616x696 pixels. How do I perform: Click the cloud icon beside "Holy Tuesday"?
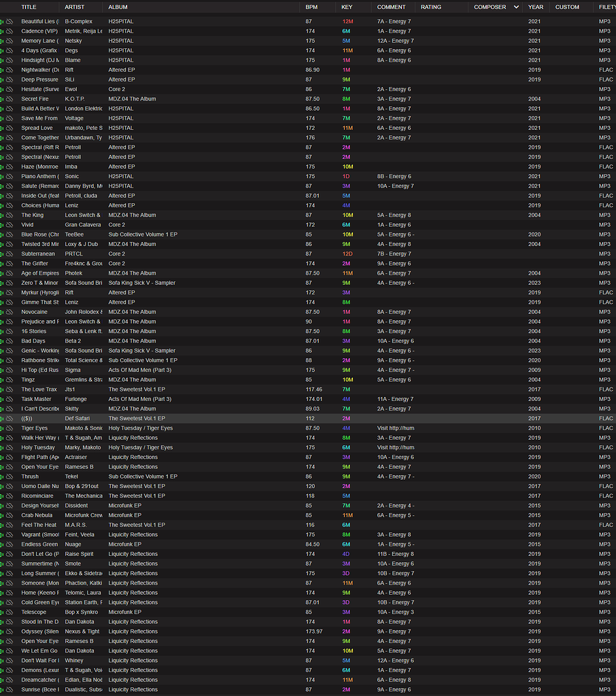pyautogui.click(x=10, y=447)
